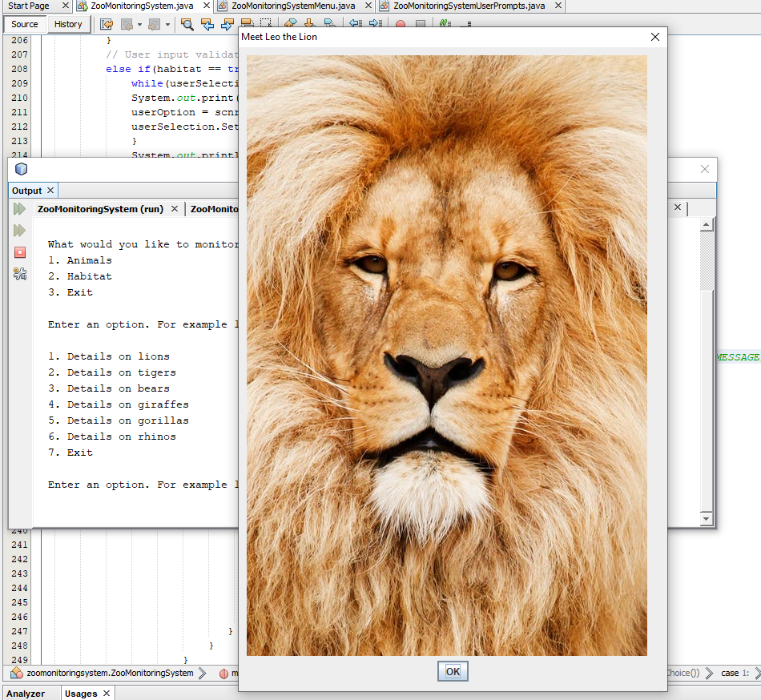The image size is (761, 700).
Task: Click the red method icon in breadcrumb bar
Action: [x=223, y=674]
